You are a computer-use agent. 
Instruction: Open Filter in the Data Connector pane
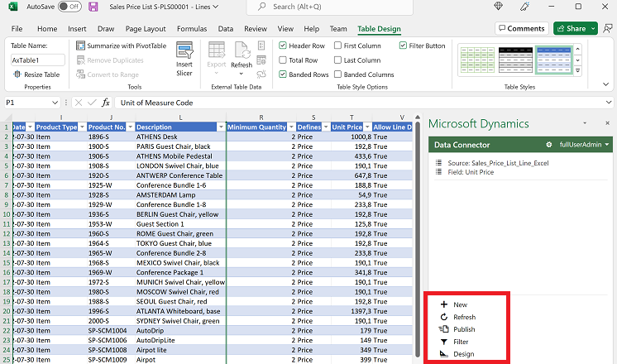pyautogui.click(x=460, y=342)
